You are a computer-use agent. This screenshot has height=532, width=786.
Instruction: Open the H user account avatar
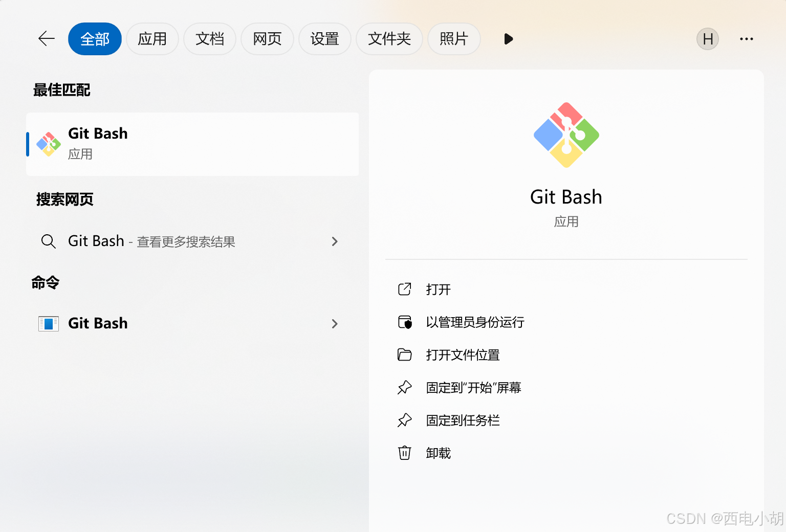point(708,39)
